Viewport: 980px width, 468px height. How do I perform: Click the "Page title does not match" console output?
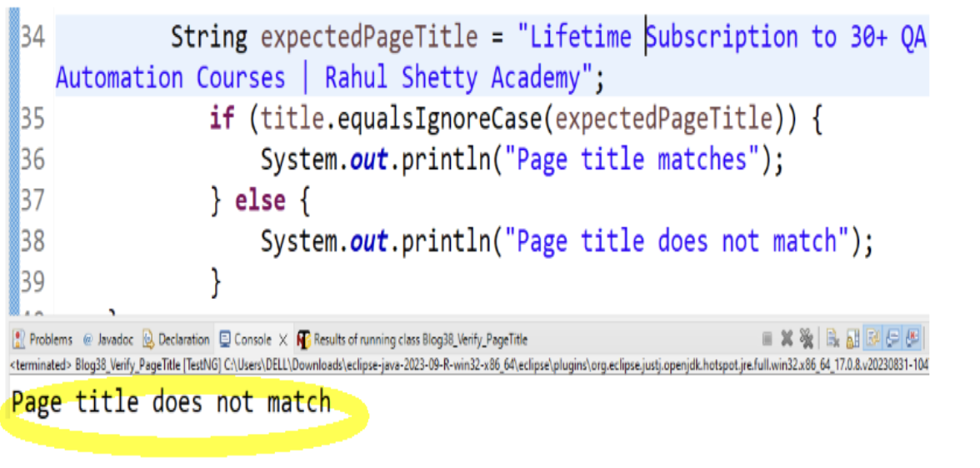point(171,402)
